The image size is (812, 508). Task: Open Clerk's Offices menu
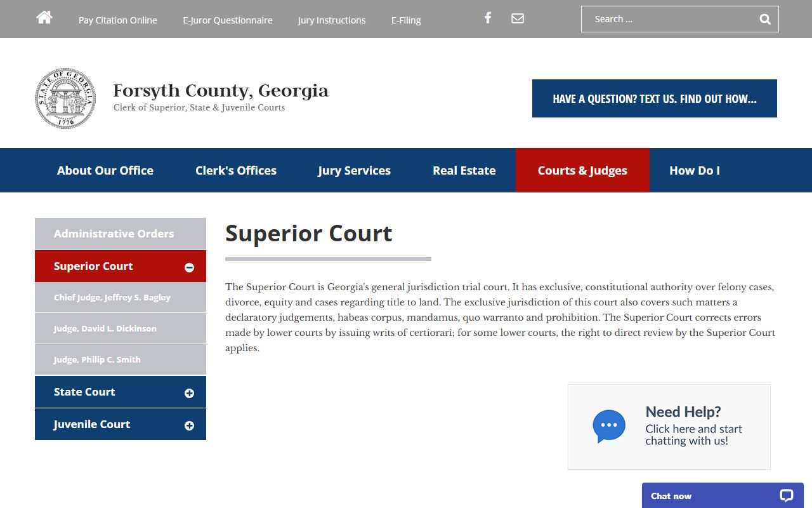(236, 170)
